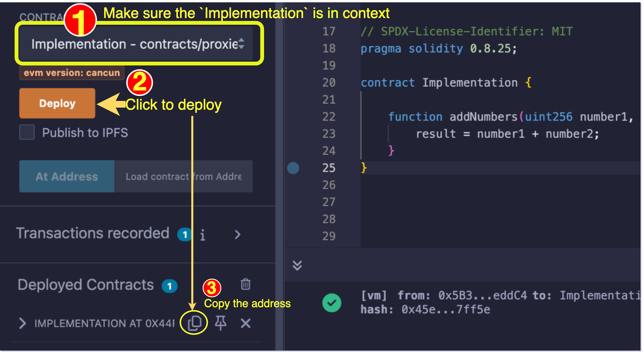
Task: Click the green success checkmark in terminal
Action: (332, 303)
